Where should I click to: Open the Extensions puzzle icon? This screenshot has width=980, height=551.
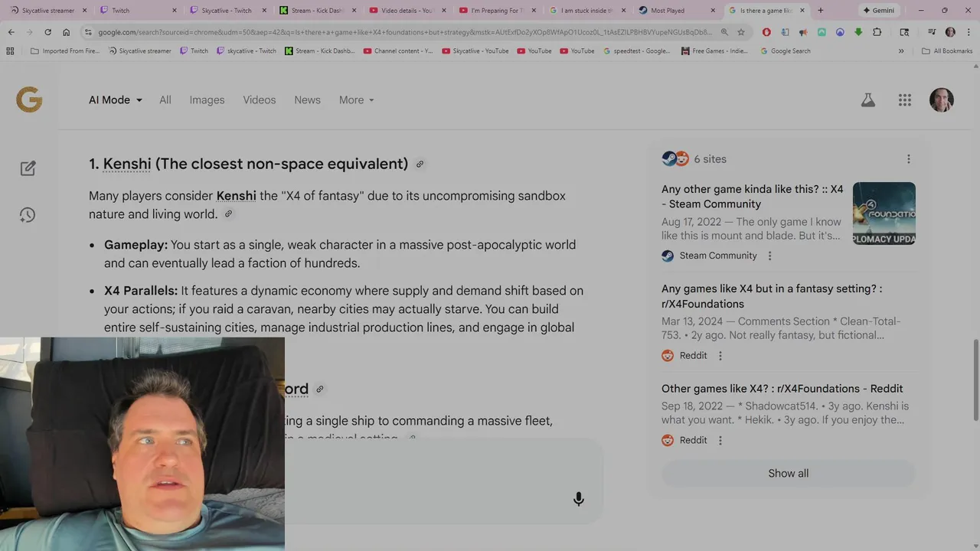877,32
